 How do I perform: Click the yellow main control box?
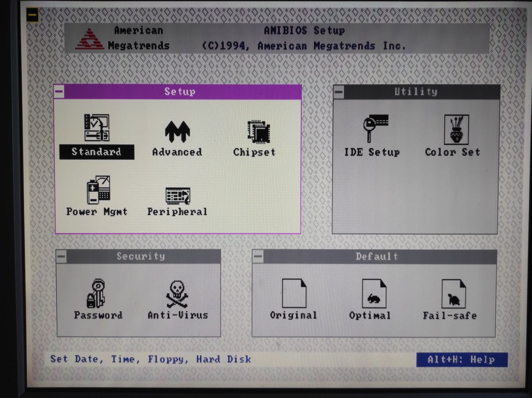[32, 15]
